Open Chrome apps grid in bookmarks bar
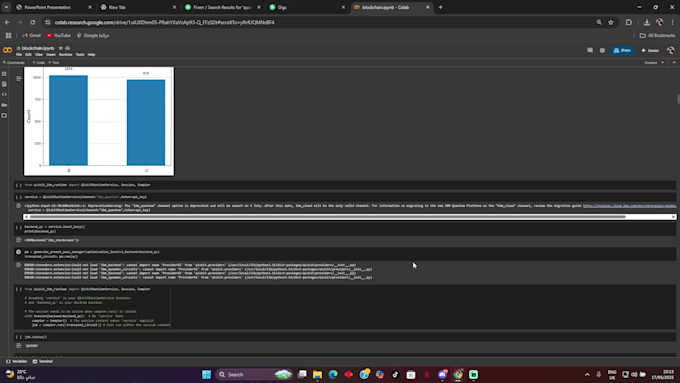 pyautogui.click(x=8, y=36)
